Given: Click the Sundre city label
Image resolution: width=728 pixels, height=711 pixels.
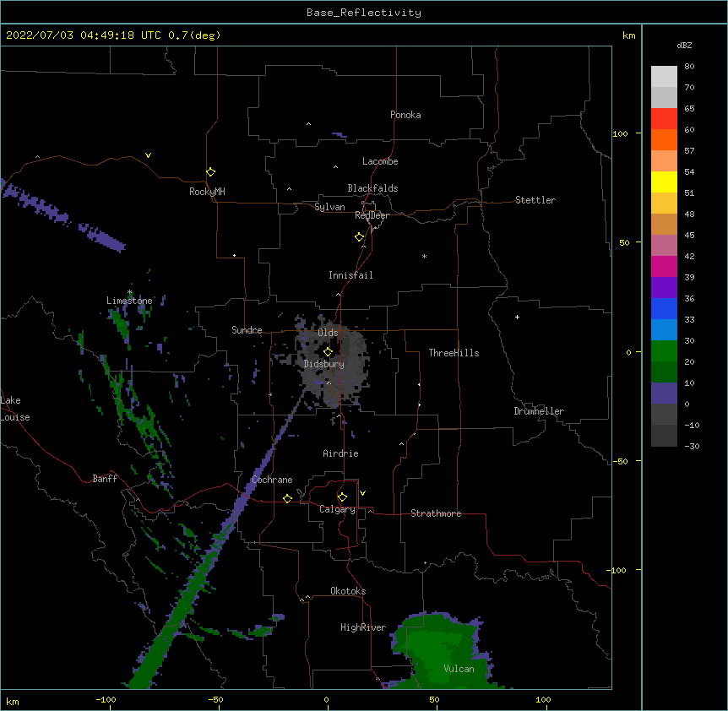Looking at the screenshot, I should pyautogui.click(x=247, y=330).
